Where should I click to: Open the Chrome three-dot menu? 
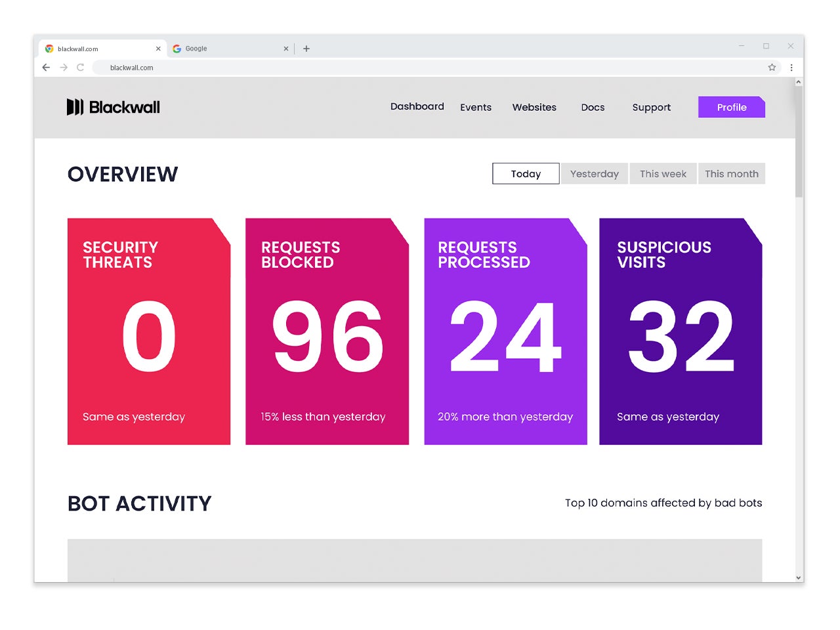pos(791,68)
